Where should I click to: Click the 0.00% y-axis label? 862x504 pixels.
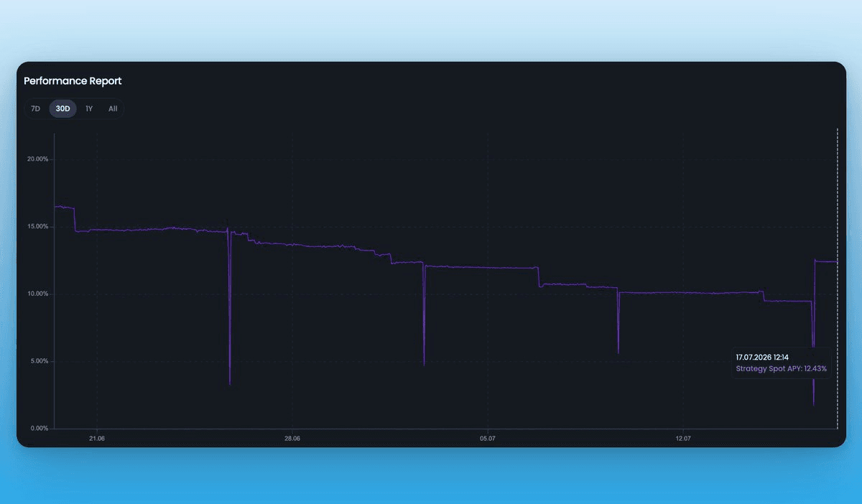[39, 429]
